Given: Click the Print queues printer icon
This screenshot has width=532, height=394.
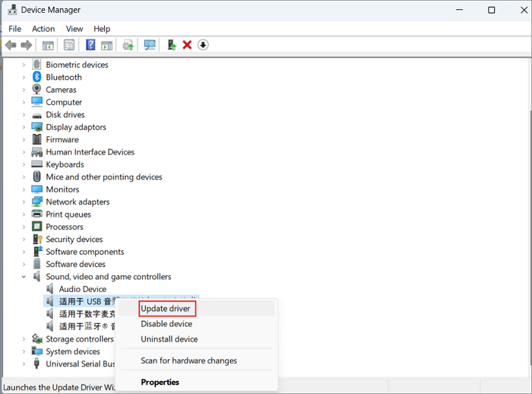Looking at the screenshot, I should pos(36,214).
